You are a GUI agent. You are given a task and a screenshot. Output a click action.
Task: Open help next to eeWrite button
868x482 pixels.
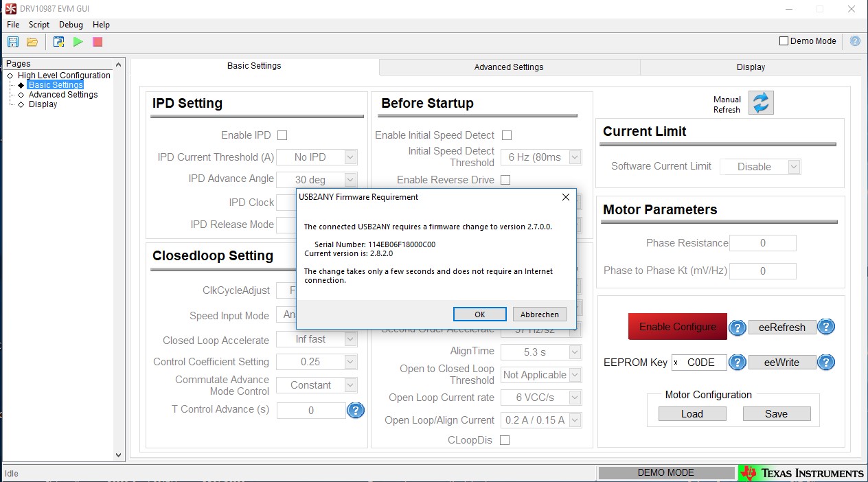point(826,362)
